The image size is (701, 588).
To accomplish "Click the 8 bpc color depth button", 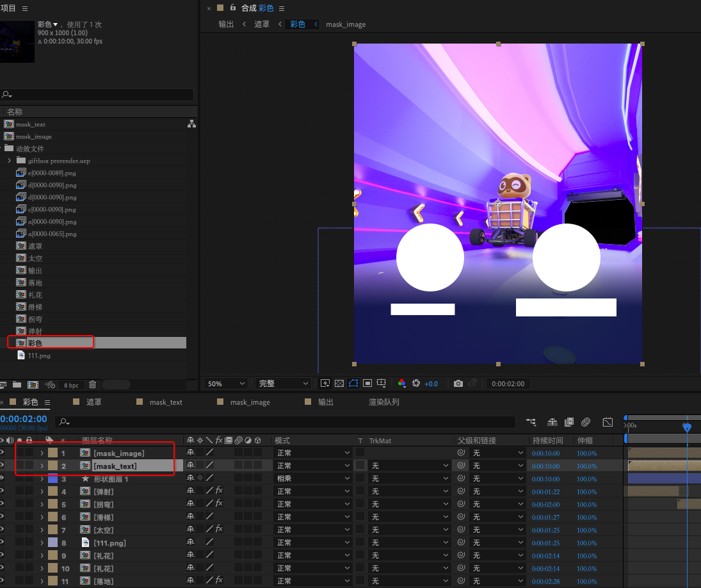I will [71, 385].
